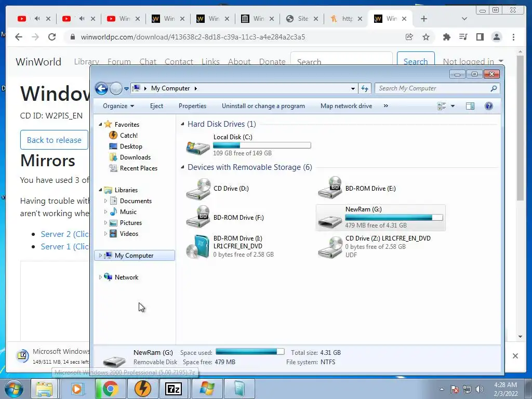Close the Chrome download bar with X
Screen dimensions: 532x399
point(515,356)
